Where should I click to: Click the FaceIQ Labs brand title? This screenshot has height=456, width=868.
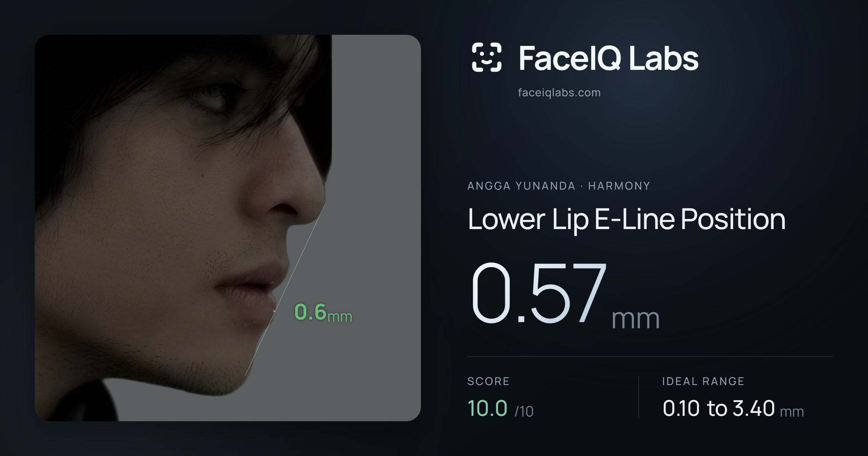tap(608, 58)
